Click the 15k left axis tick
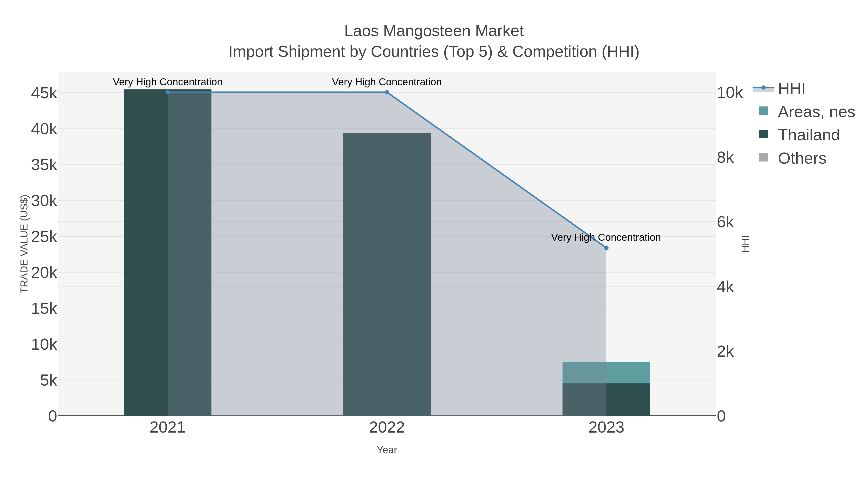868x488 pixels. [x=44, y=308]
